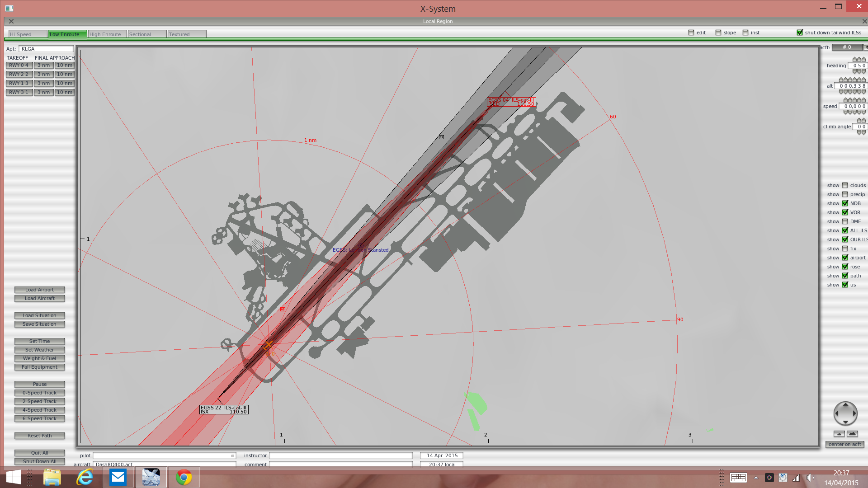868x488 pixels.
Task: Open the Mail app from the taskbar
Action: [x=118, y=477]
